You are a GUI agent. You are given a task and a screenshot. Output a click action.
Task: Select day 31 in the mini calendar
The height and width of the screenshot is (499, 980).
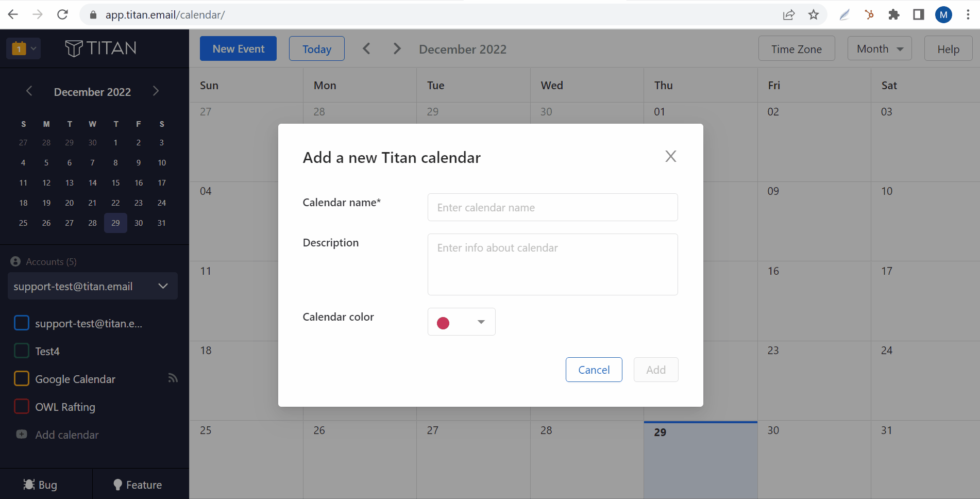click(162, 223)
